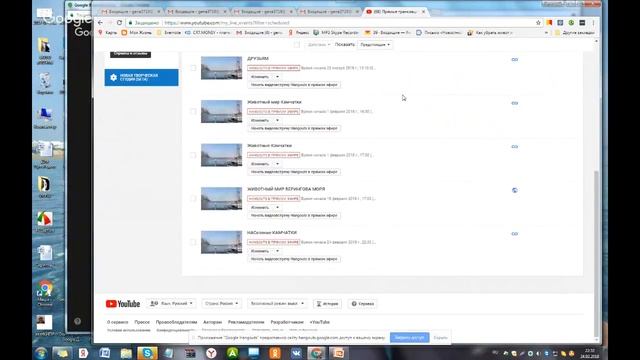Image resolution: width=640 pixels, height=360 pixels.
Task: Open the safe mode dropdown in the footer
Action: [x=277, y=304]
